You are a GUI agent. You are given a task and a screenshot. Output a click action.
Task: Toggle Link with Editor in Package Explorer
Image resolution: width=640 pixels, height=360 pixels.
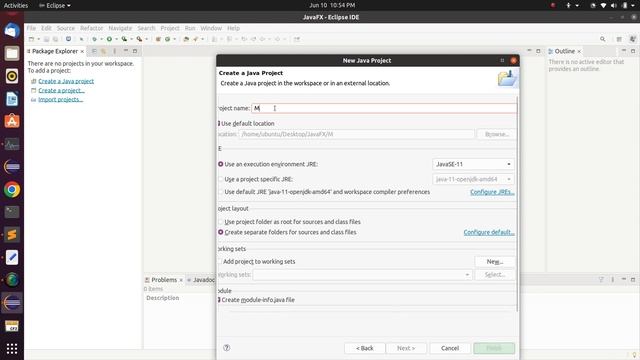pos(103,51)
